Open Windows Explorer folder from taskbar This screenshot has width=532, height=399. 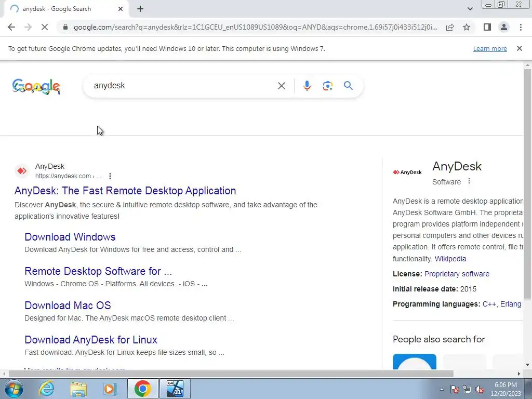tap(78, 389)
